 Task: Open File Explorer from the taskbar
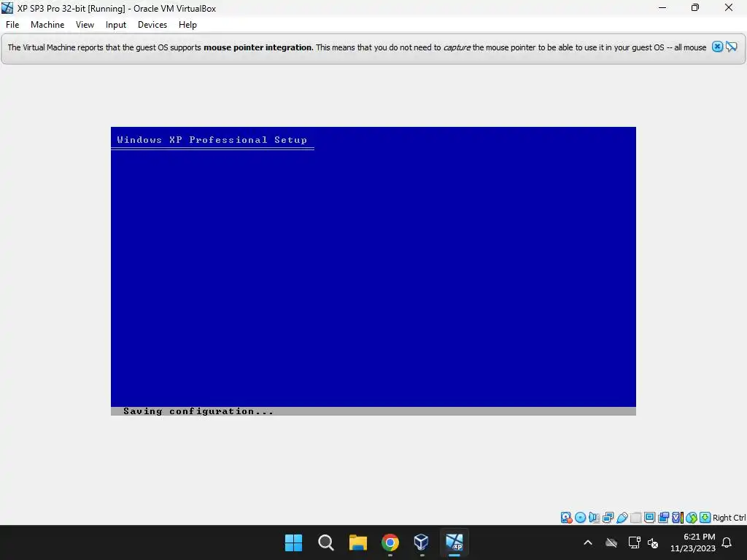pos(357,542)
